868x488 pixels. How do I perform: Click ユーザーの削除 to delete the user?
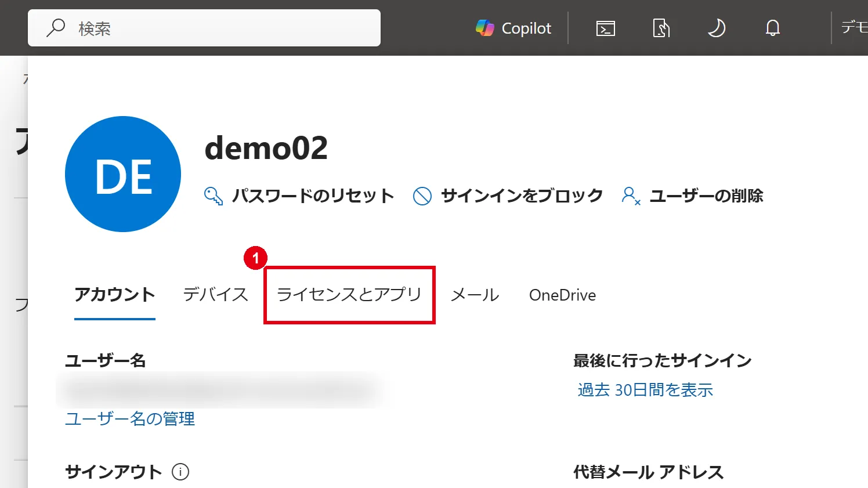[707, 196]
